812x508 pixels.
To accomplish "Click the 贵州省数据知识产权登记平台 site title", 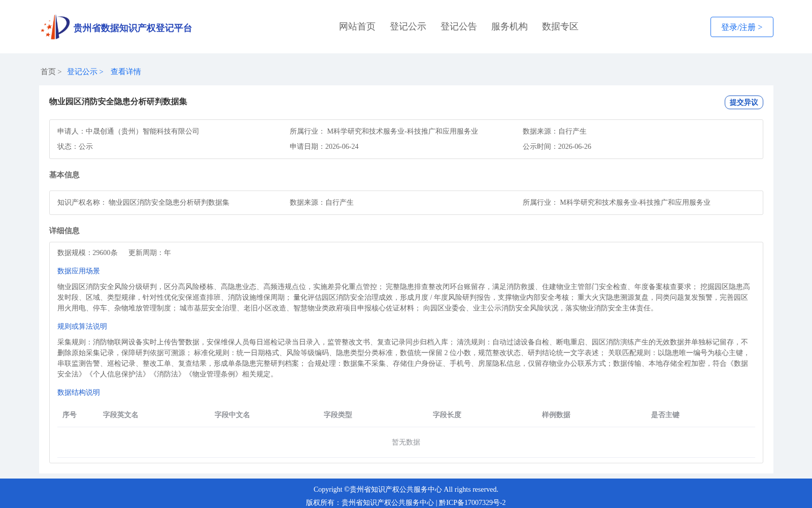I will (132, 28).
